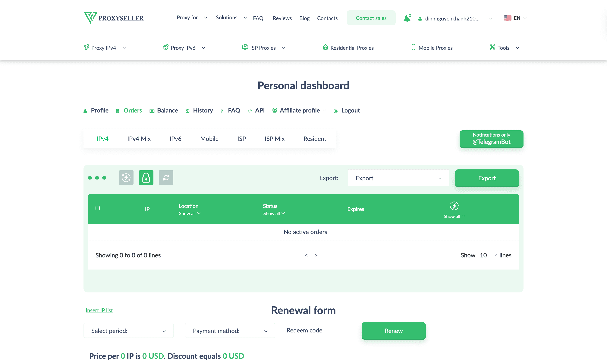The image size is (607, 364).
Task: Toggle the auto-renewal lightning toolbar icon
Action: pyautogui.click(x=126, y=177)
